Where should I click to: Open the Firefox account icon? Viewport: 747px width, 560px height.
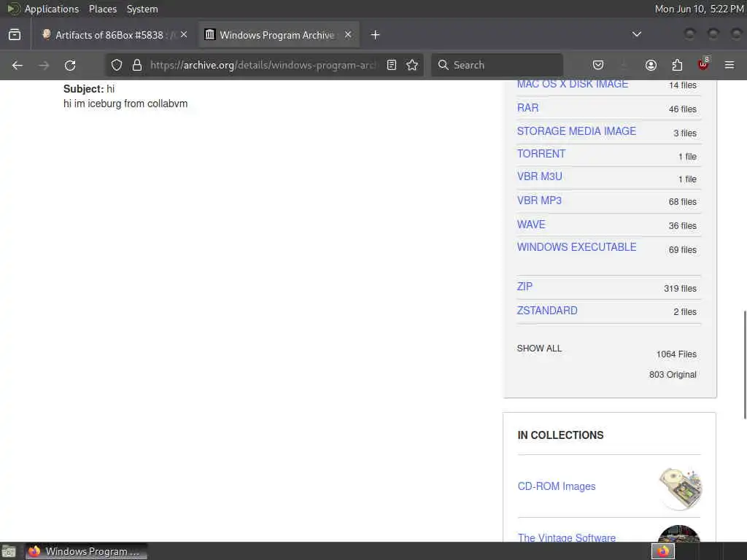651,65
